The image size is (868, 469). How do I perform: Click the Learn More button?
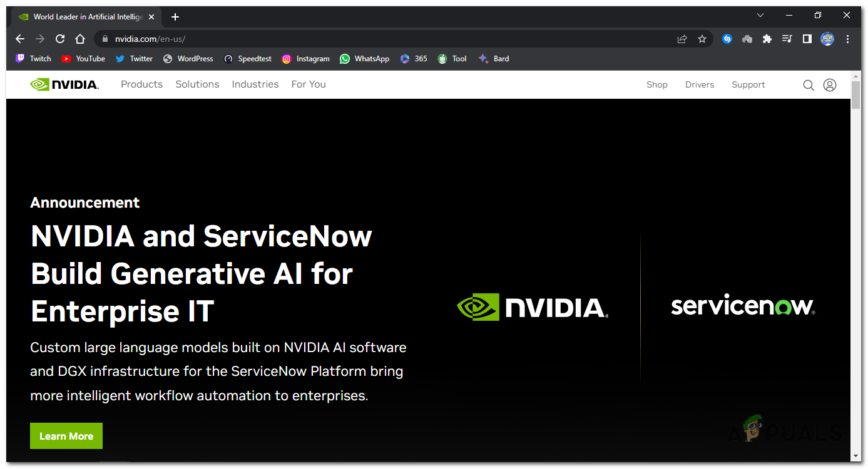pyautogui.click(x=66, y=436)
